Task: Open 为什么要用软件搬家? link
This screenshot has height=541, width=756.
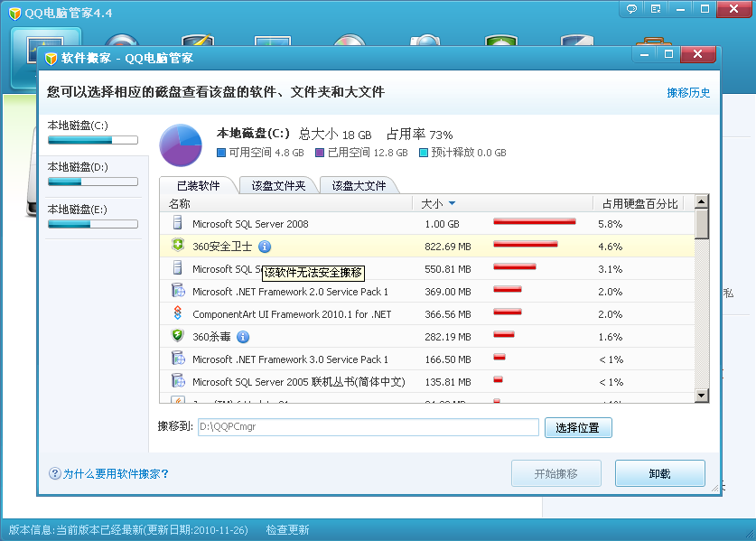Action: coord(116,474)
